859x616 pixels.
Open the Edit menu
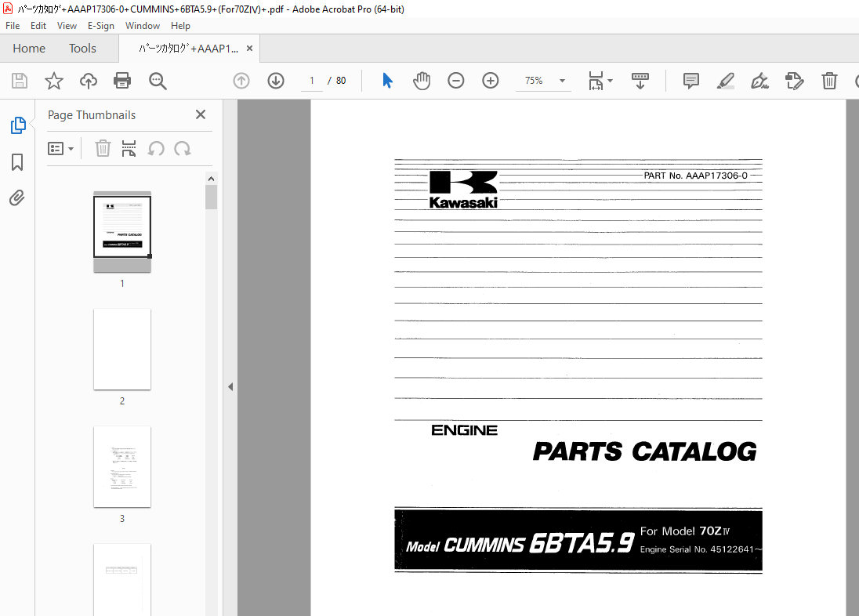tap(38, 26)
